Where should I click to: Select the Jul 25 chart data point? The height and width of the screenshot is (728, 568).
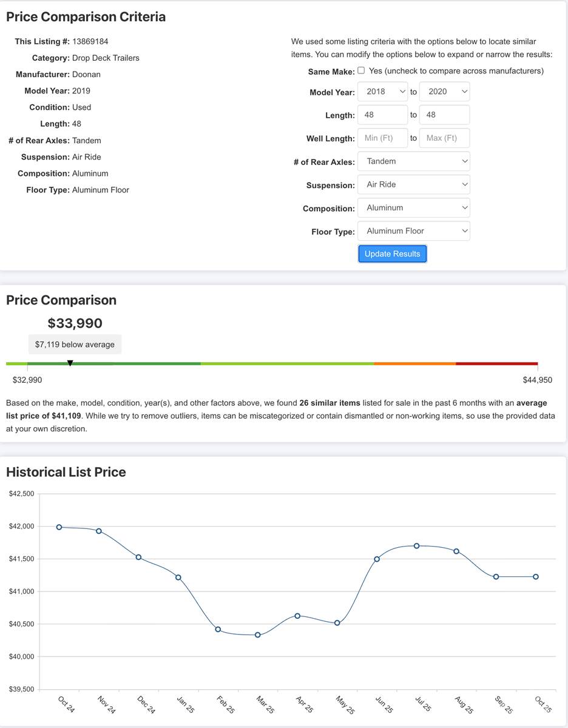pos(417,546)
